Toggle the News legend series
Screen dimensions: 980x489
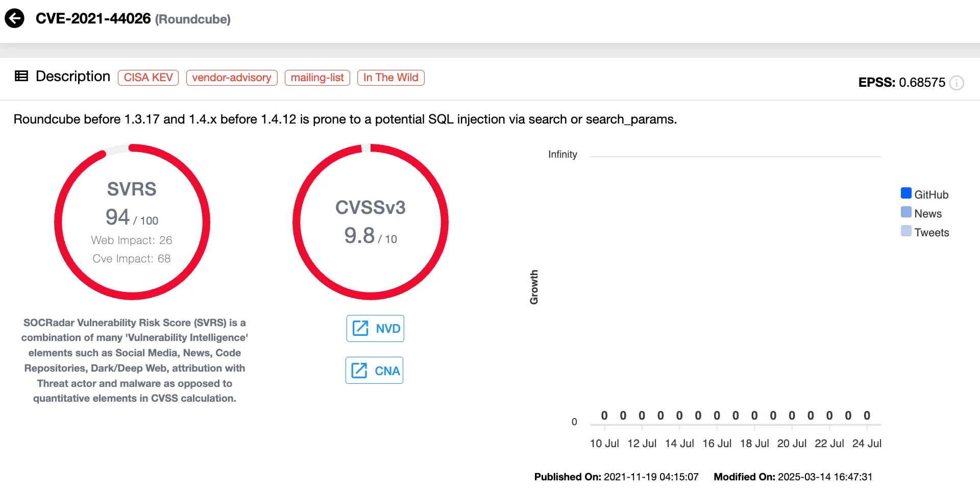[921, 213]
